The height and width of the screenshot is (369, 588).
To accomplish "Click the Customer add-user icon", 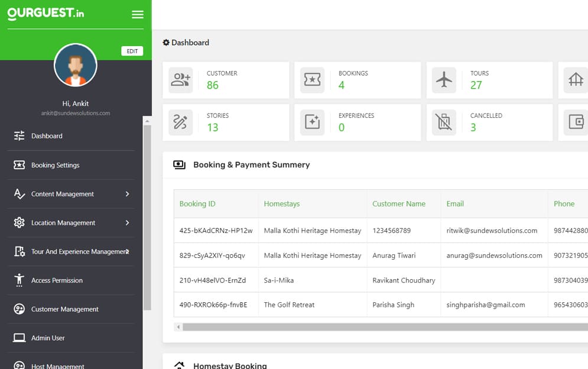I will [181, 80].
